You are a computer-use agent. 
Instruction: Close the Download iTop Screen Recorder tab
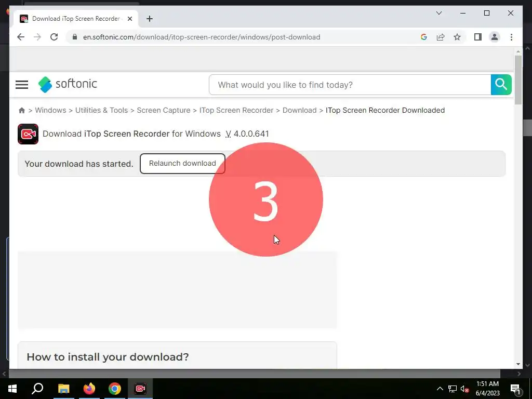(129, 19)
